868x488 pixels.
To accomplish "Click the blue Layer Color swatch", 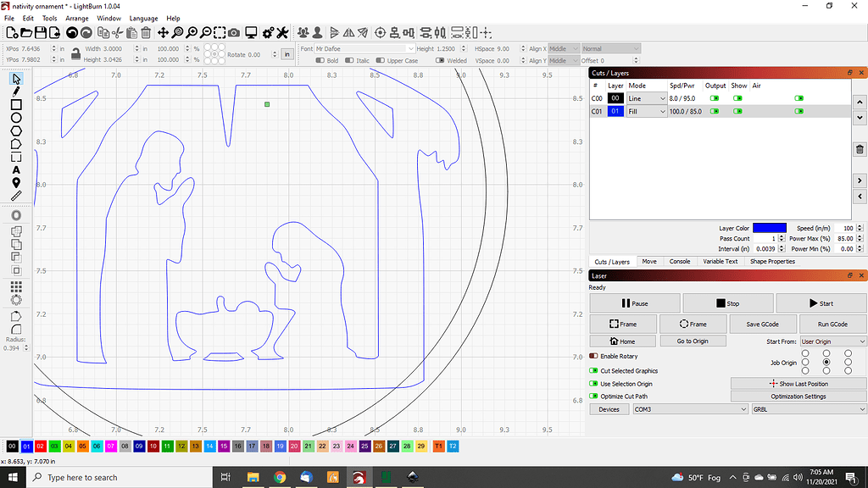I will pos(769,227).
